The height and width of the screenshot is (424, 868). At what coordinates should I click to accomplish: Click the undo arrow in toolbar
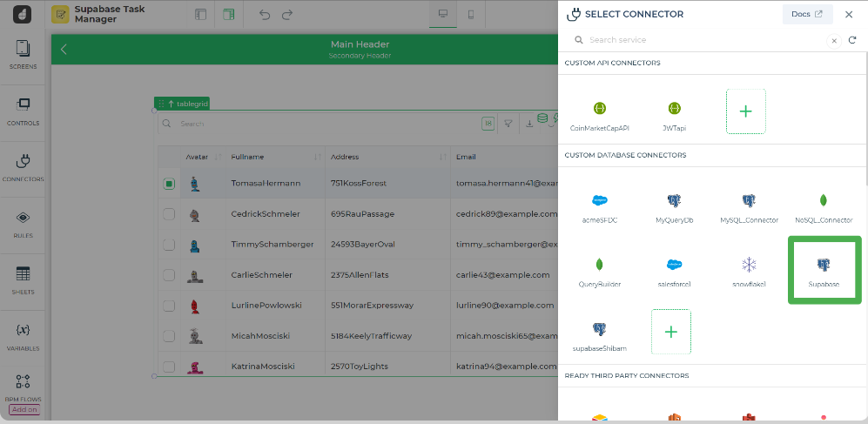pyautogui.click(x=265, y=15)
